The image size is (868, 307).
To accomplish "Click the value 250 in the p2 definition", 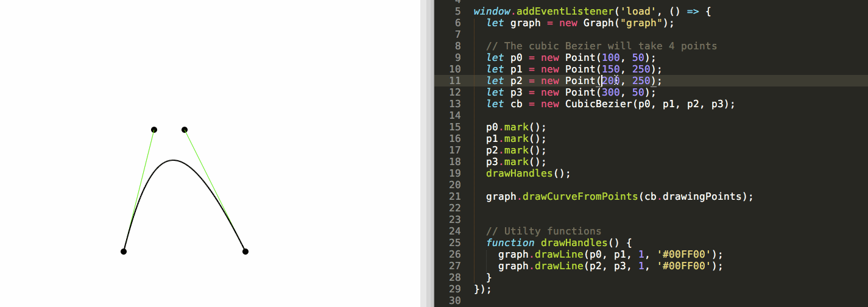I will pos(641,80).
